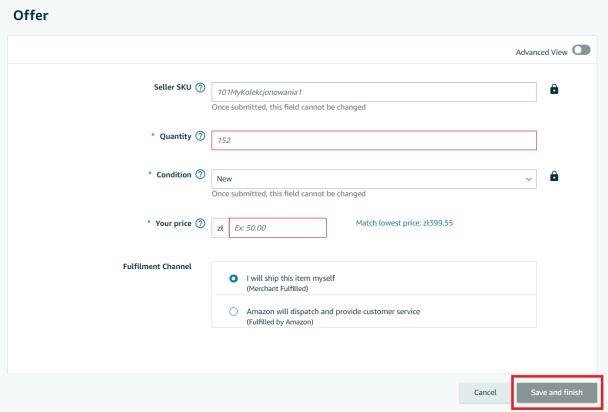
Task: Click the Seller SKU help question-mark icon
Action: tap(200, 88)
